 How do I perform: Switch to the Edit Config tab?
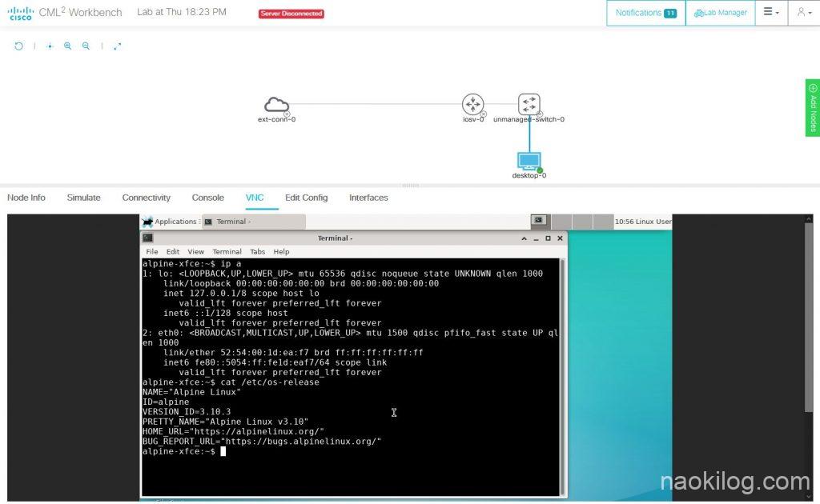[x=307, y=198]
